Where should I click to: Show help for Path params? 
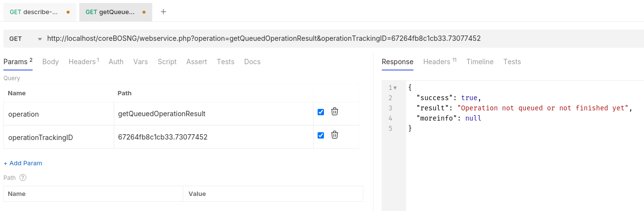(23, 177)
